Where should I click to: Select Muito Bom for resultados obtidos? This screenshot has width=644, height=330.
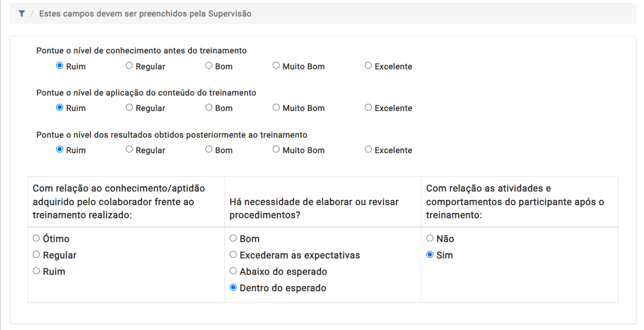tap(276, 150)
